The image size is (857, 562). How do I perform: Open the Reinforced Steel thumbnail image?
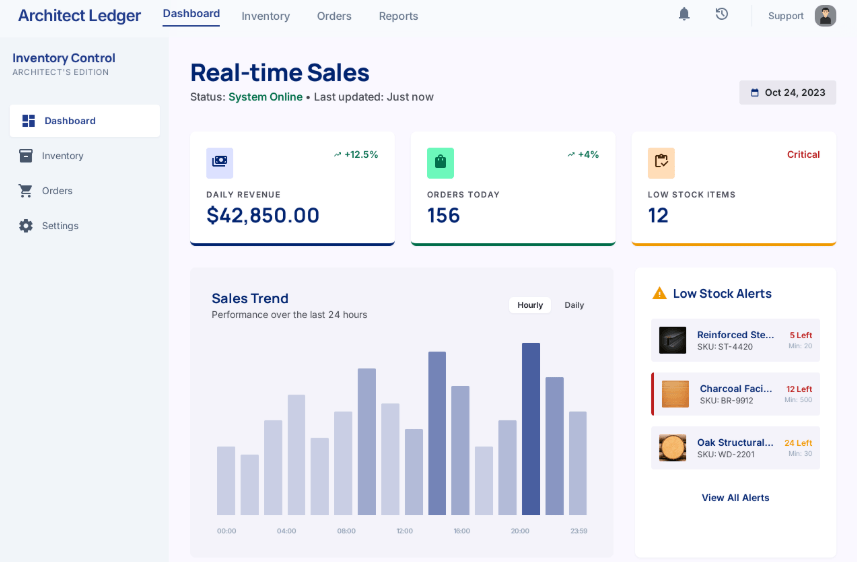coord(672,340)
